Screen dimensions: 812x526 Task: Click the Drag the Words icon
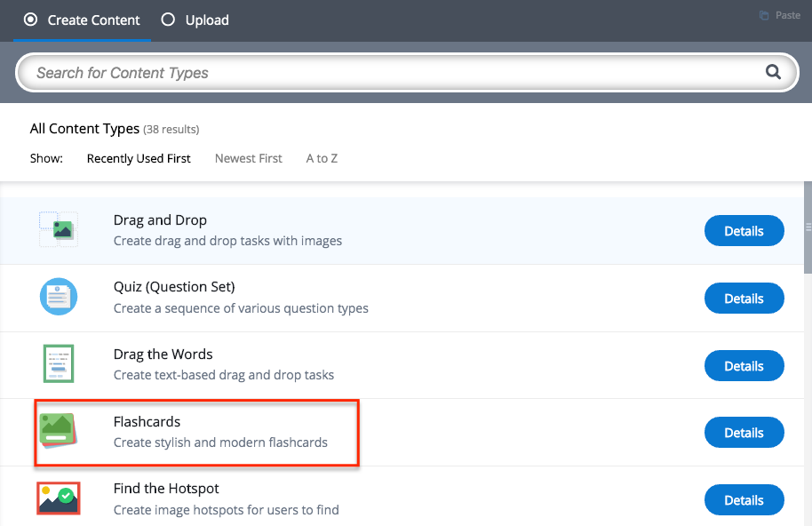click(x=59, y=363)
